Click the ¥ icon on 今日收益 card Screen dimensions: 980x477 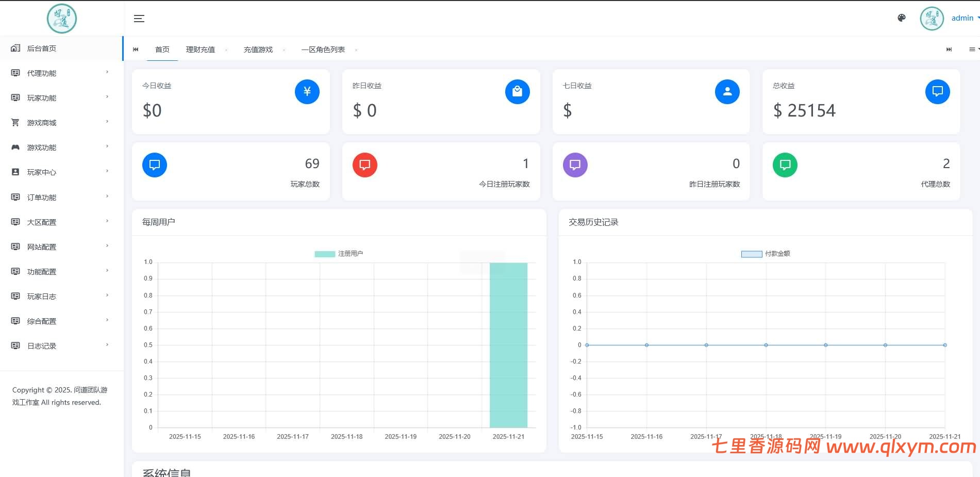click(307, 91)
